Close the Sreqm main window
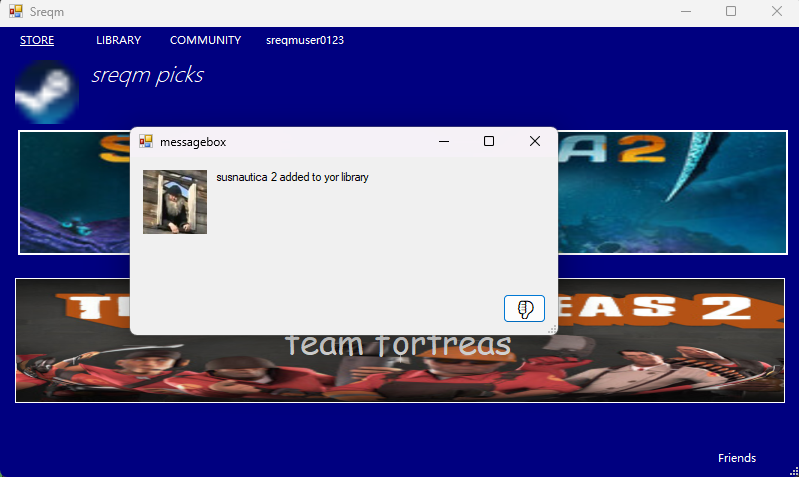799x477 pixels. point(777,11)
